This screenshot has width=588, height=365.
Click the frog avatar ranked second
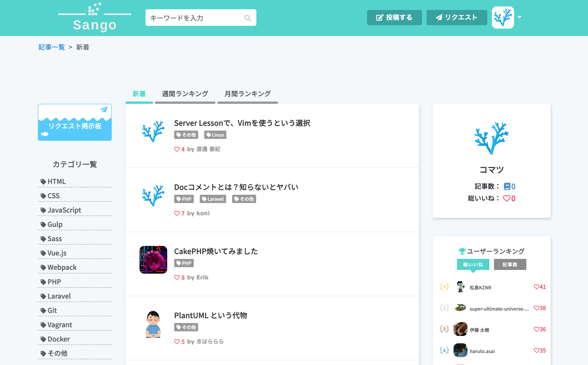point(461,308)
